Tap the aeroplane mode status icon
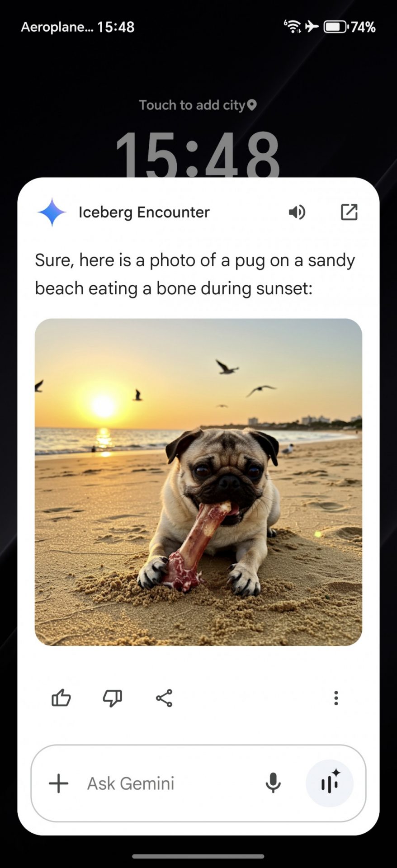 312,27
